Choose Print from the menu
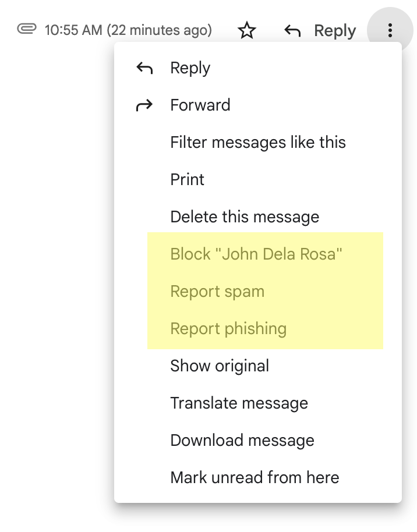Image resolution: width=417 pixels, height=532 pixels. pyautogui.click(x=187, y=180)
